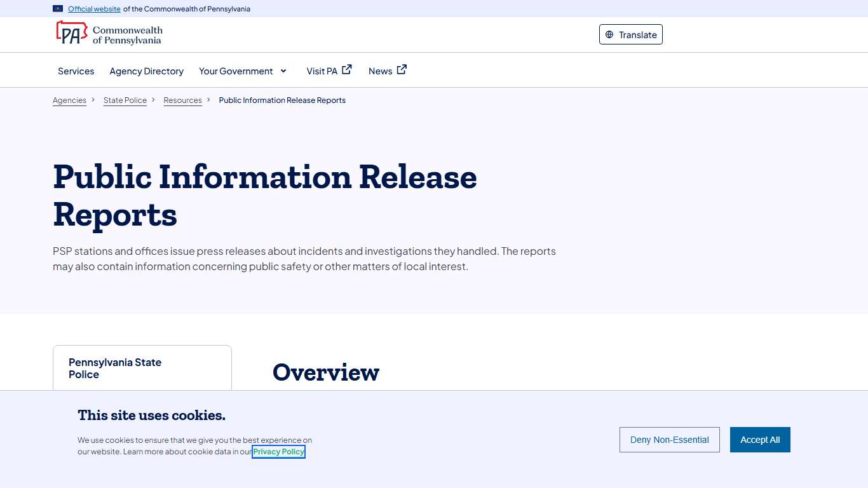Open the Agency Directory page
868x488 pixels.
click(146, 71)
